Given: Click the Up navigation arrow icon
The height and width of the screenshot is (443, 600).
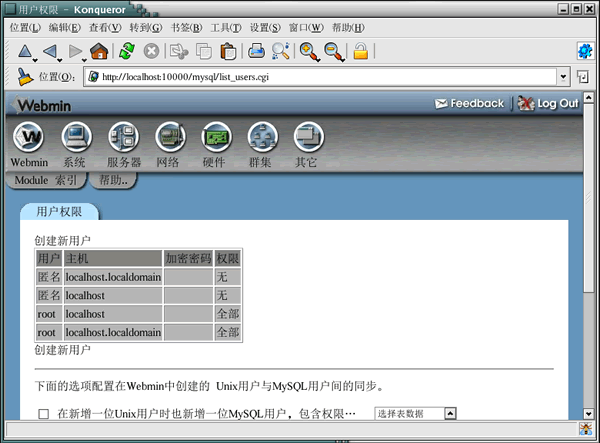Looking at the screenshot, I should click(25, 51).
